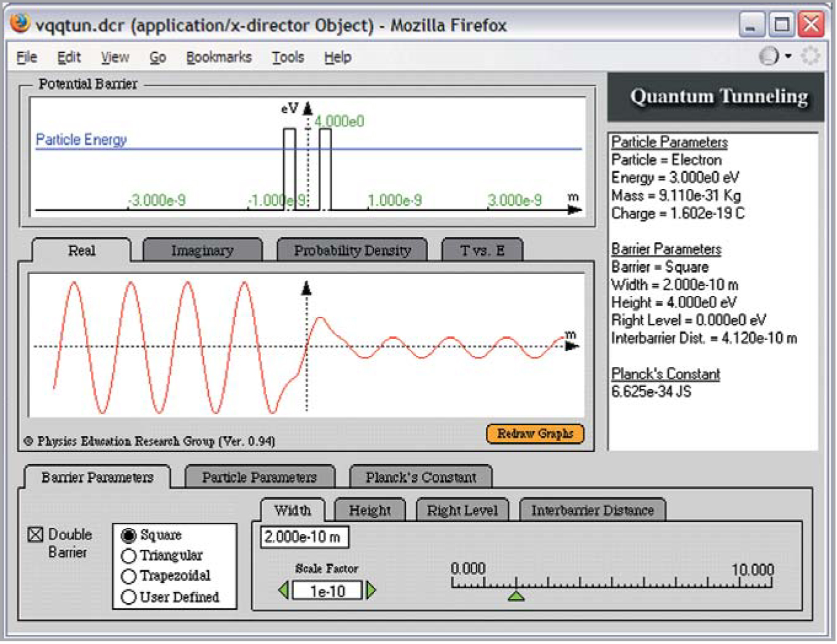Toggle the Double Barrier checkbox
837x644 pixels.
[36, 535]
